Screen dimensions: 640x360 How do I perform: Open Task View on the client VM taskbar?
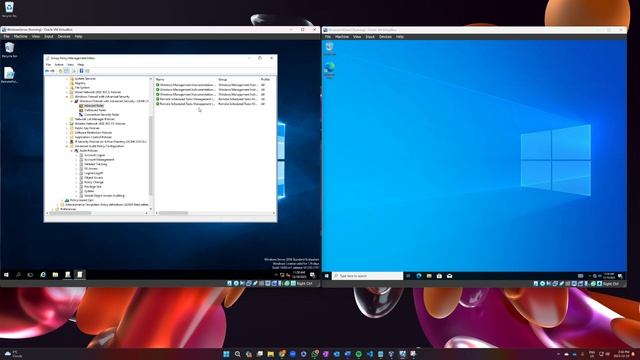[x=408, y=276]
